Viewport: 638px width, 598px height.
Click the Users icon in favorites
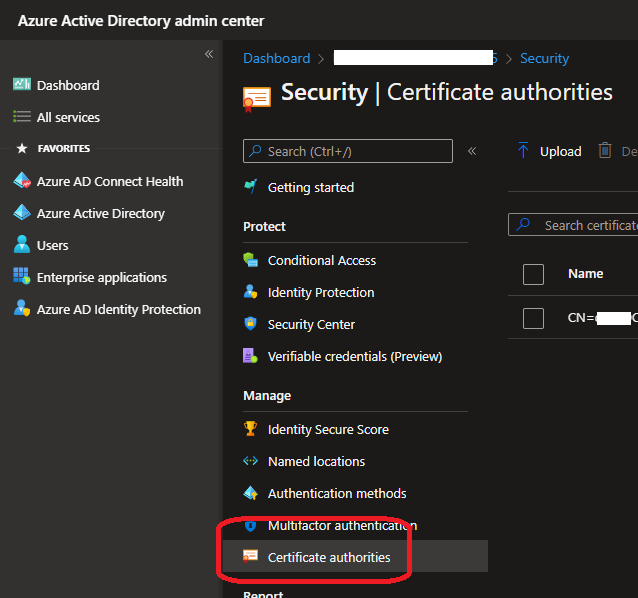22,245
